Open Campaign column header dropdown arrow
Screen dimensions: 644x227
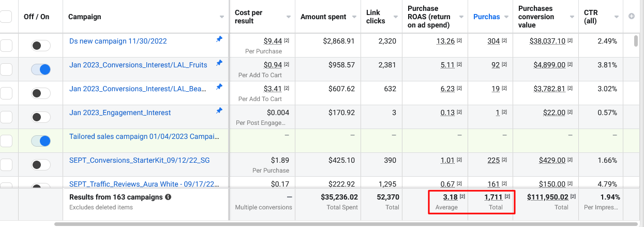pos(222,17)
